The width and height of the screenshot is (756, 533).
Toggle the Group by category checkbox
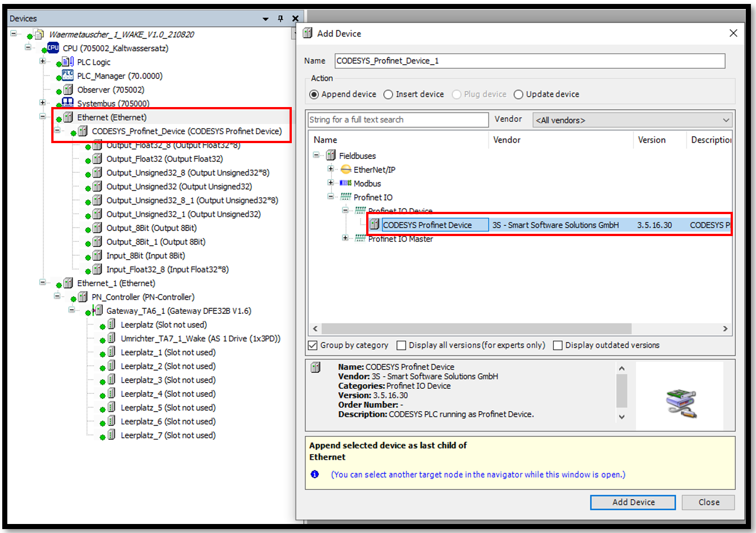click(x=313, y=345)
